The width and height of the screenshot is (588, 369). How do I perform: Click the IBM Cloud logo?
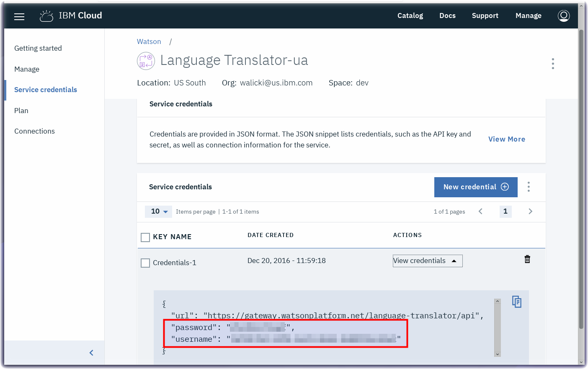tap(71, 16)
